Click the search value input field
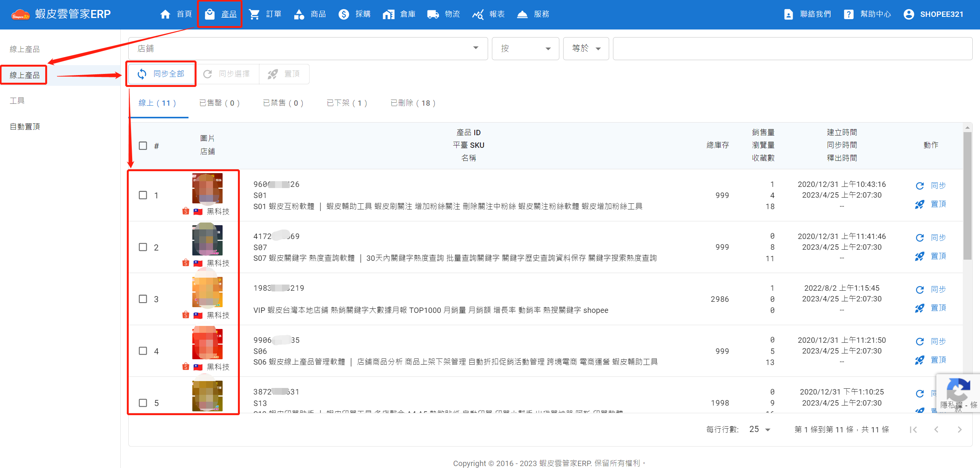 (793, 49)
